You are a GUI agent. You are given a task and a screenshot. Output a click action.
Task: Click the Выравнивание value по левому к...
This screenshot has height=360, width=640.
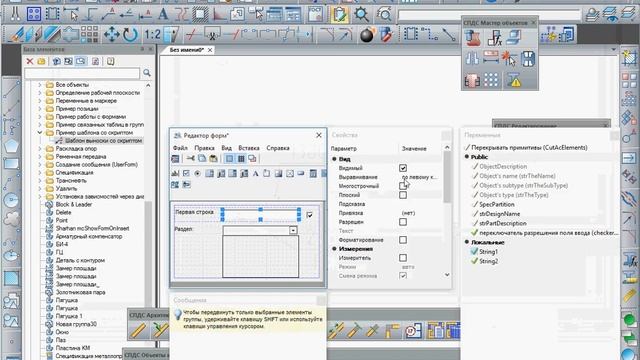point(419,177)
